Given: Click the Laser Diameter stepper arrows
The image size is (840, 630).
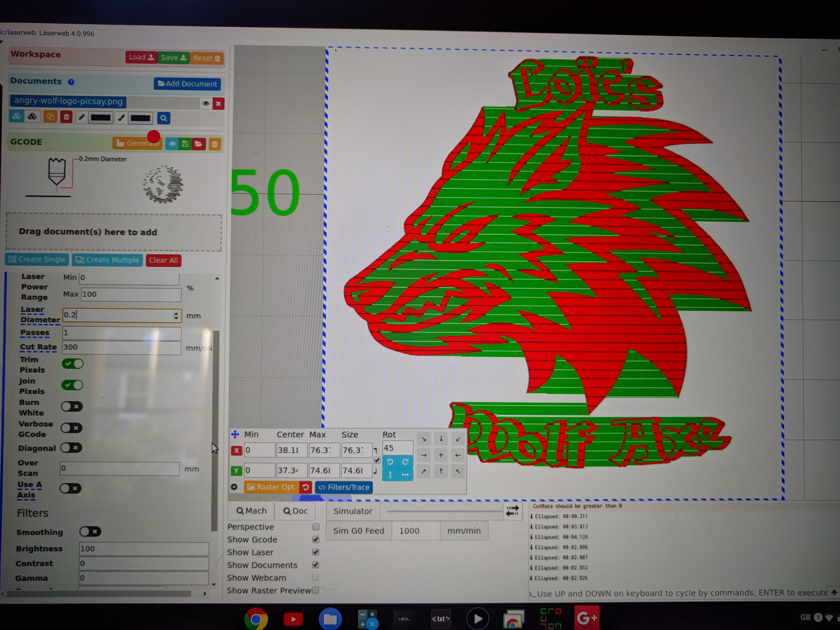Looking at the screenshot, I should coord(176,316).
